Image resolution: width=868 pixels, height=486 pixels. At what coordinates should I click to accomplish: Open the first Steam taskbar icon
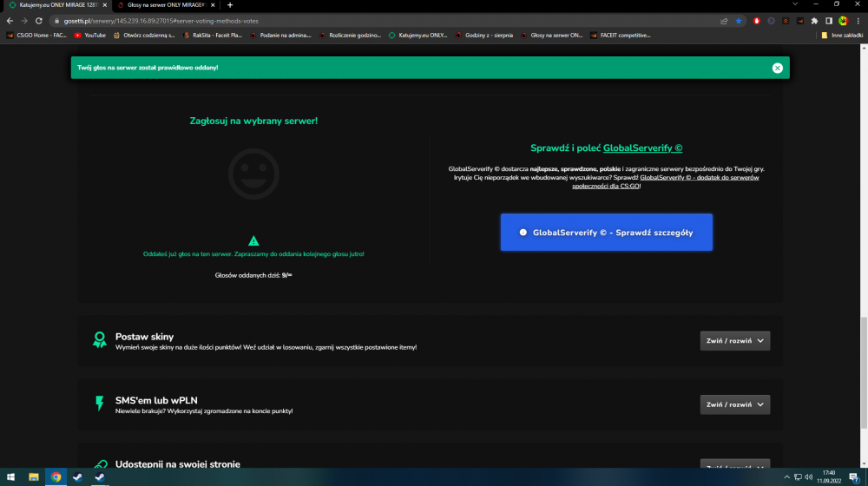coord(77,477)
